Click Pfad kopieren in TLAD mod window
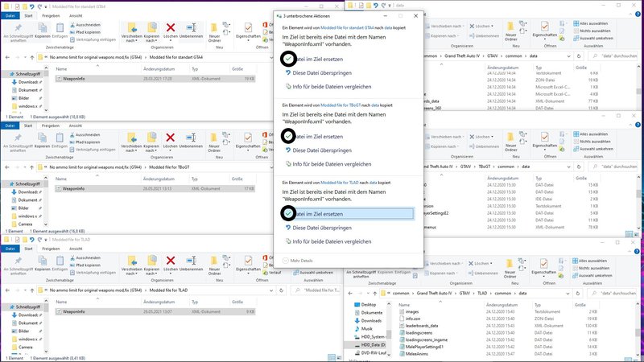 (x=85, y=265)
